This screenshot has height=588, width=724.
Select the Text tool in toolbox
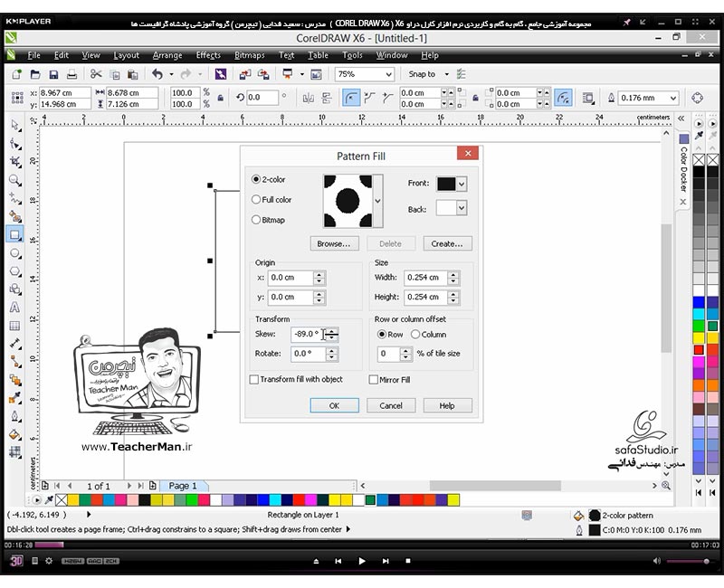(x=15, y=308)
